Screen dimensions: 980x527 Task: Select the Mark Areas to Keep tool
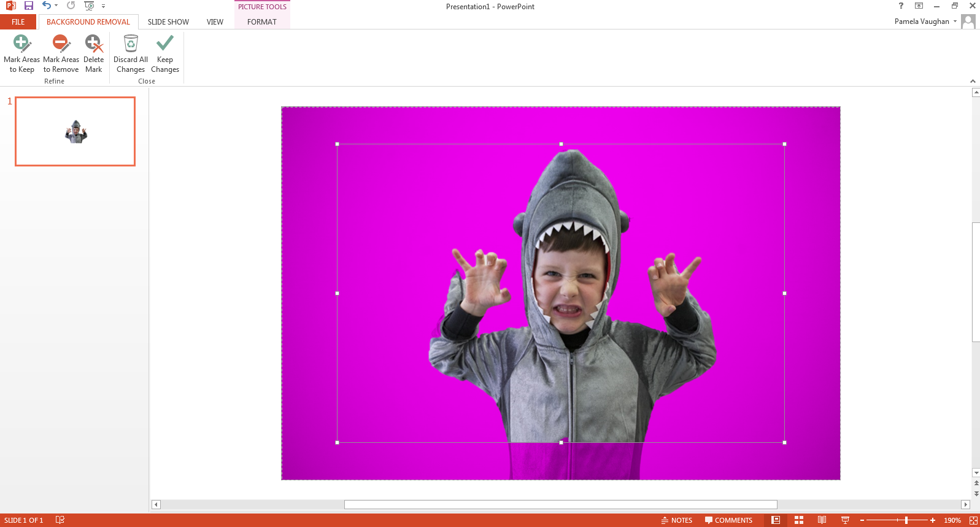point(21,54)
